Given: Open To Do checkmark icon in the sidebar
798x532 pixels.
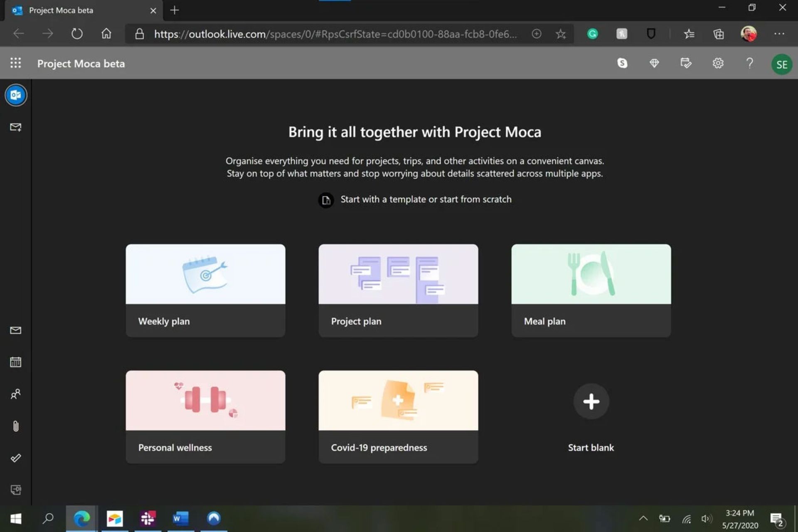Looking at the screenshot, I should (x=16, y=458).
